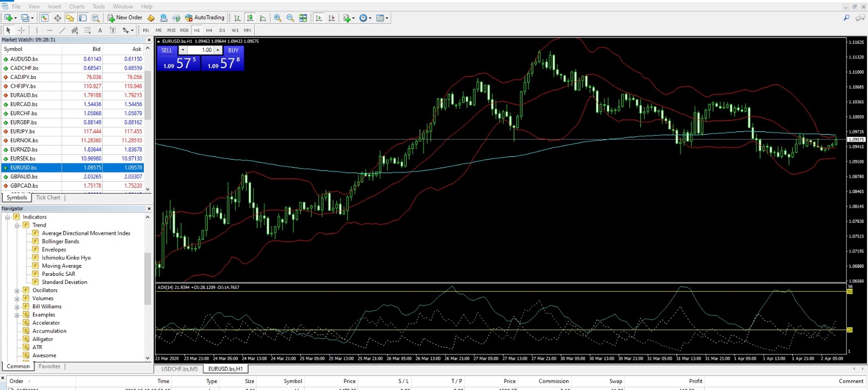The width and height of the screenshot is (868, 390).
Task: Select the vertical line drawing tool
Action: (x=37, y=30)
